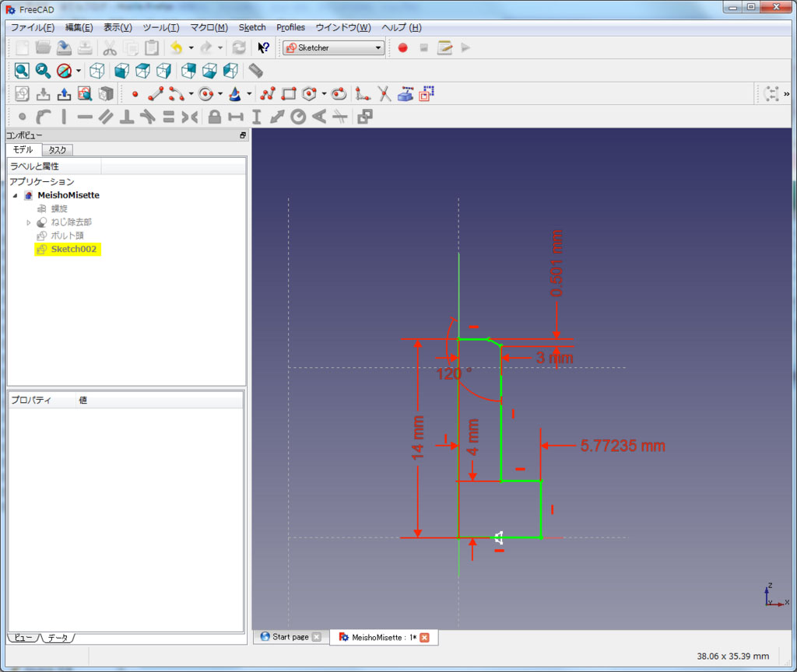Apply the symmetric constraint

190,117
